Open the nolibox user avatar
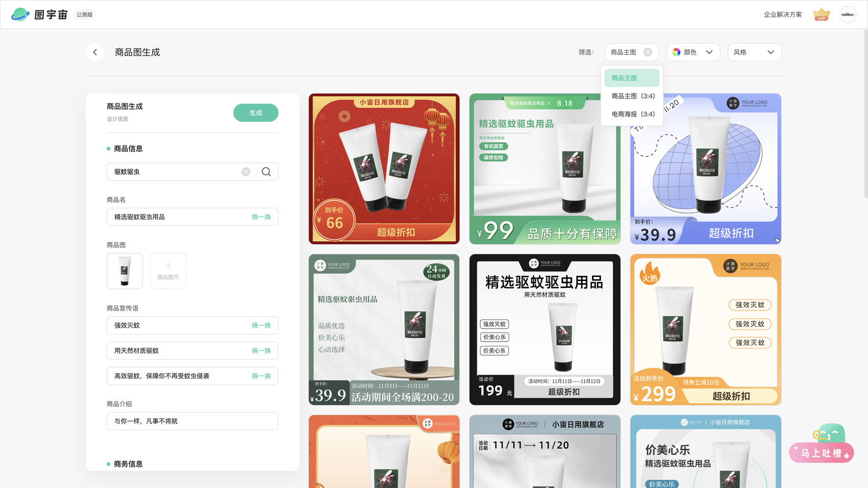 [x=848, y=14]
